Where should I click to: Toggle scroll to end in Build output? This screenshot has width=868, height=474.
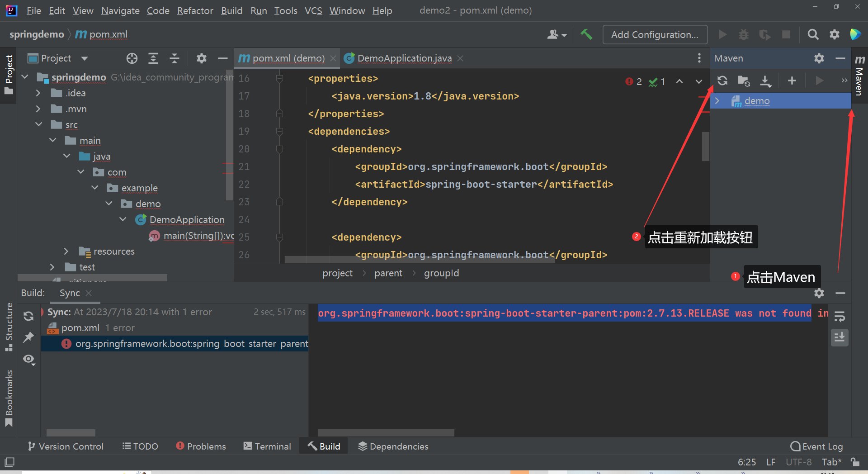point(840,337)
